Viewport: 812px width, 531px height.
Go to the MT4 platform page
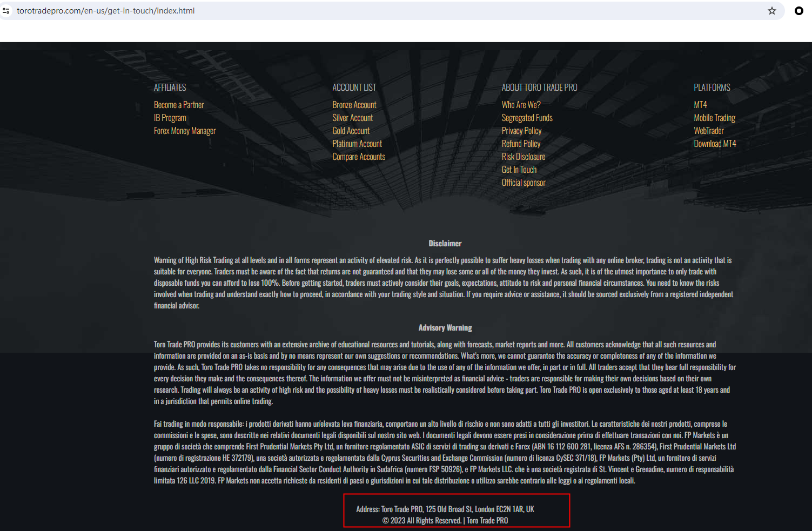[701, 105]
